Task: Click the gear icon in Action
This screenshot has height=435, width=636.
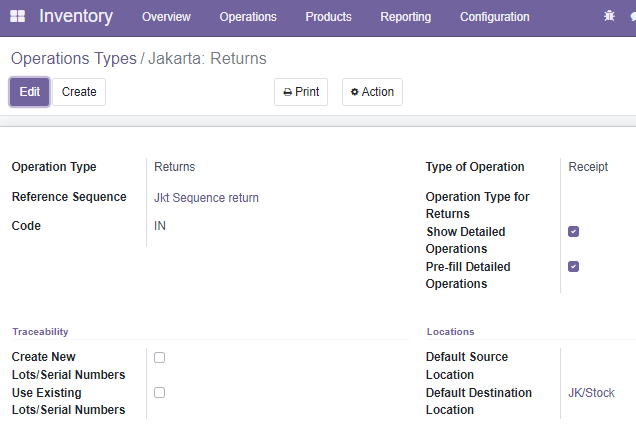Action: tap(354, 92)
